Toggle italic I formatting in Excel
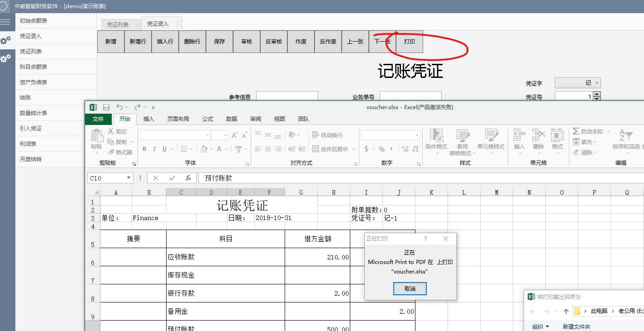This screenshot has width=644, height=331. (x=154, y=149)
